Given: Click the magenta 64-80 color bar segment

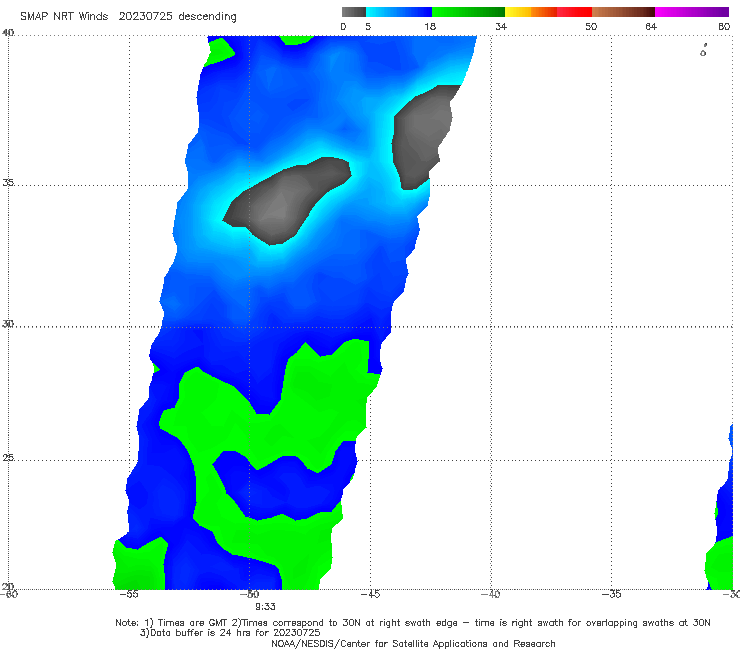Looking at the screenshot, I should tap(692, 12).
